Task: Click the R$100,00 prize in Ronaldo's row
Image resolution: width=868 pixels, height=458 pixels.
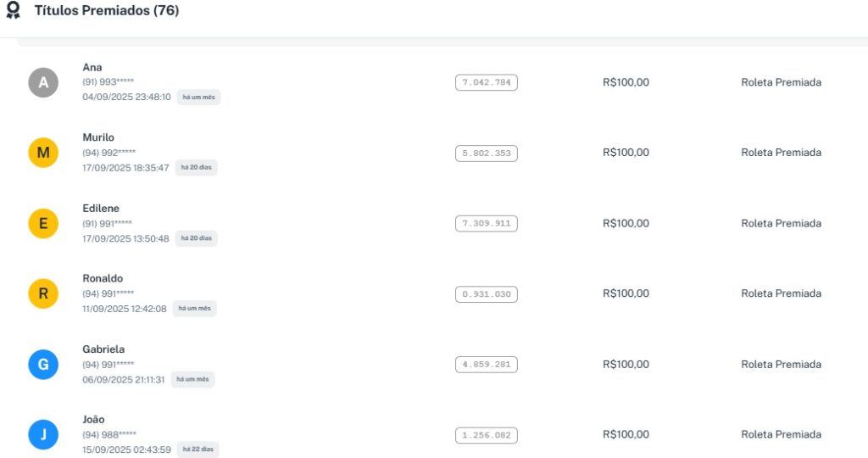Action: click(626, 293)
